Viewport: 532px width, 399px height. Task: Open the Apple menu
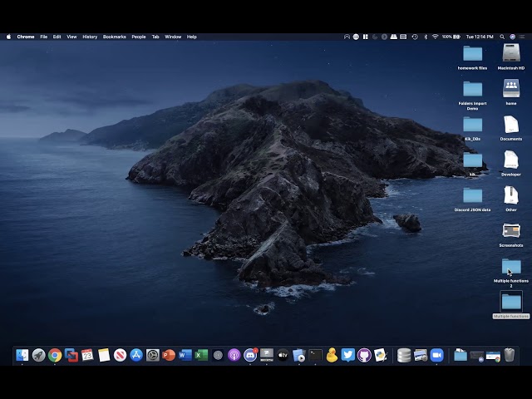pos(9,37)
